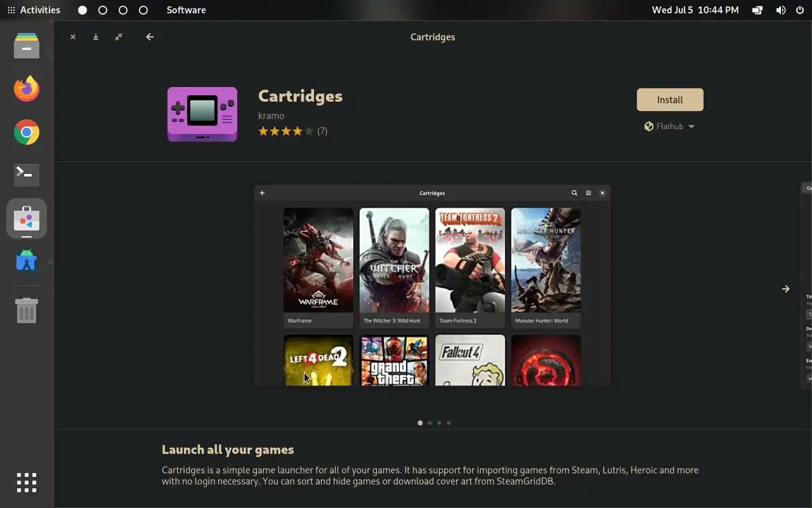Install the Cartridges app
Image resolution: width=812 pixels, height=508 pixels.
pos(670,100)
